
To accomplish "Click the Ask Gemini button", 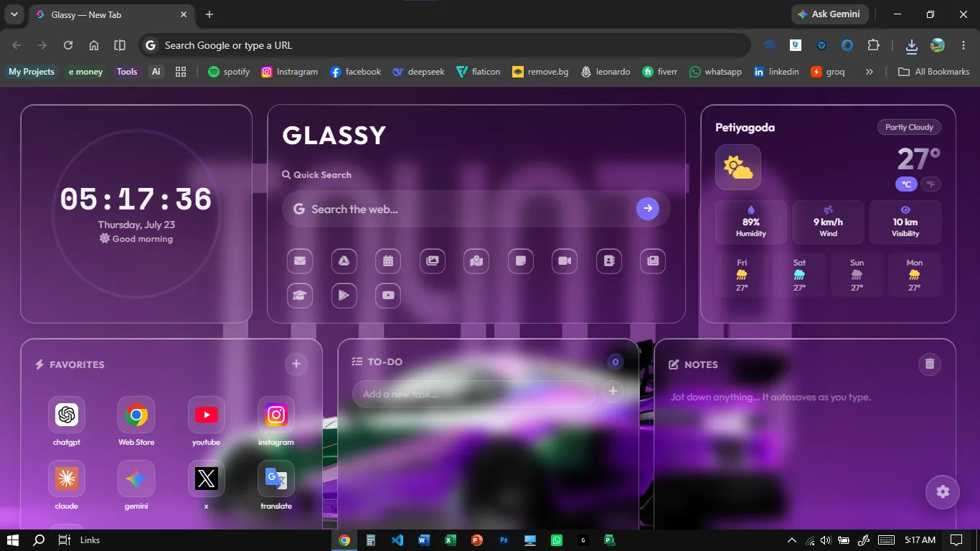I will click(x=830, y=14).
